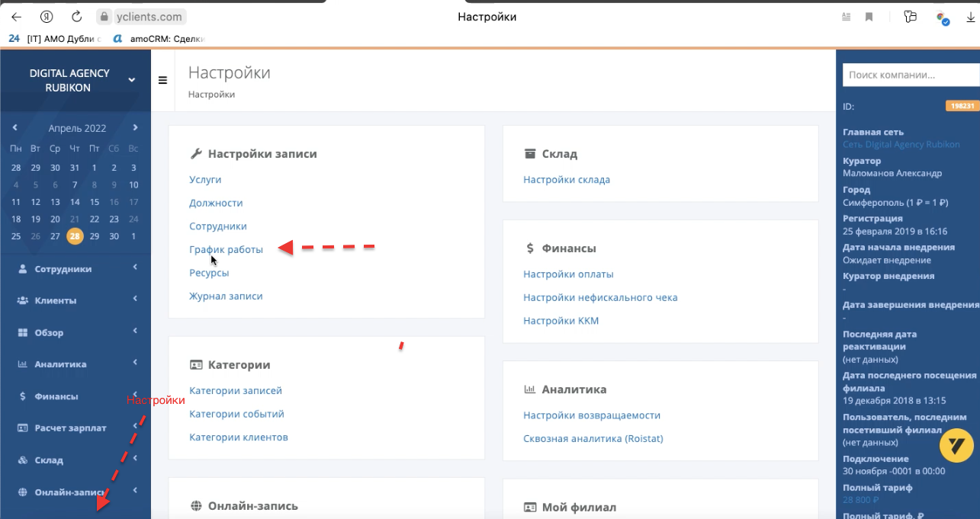The height and width of the screenshot is (519, 980).
Task: Select highlighted date 28 in the calendar
Action: coord(75,236)
